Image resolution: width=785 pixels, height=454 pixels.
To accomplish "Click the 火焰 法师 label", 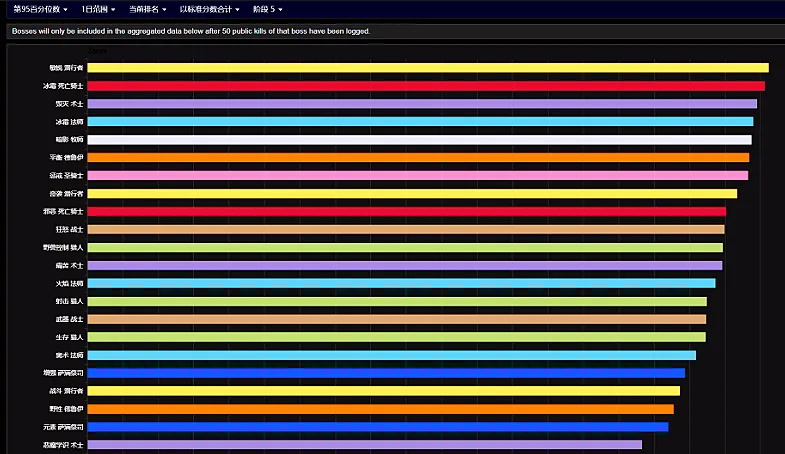I will pyautogui.click(x=69, y=283).
